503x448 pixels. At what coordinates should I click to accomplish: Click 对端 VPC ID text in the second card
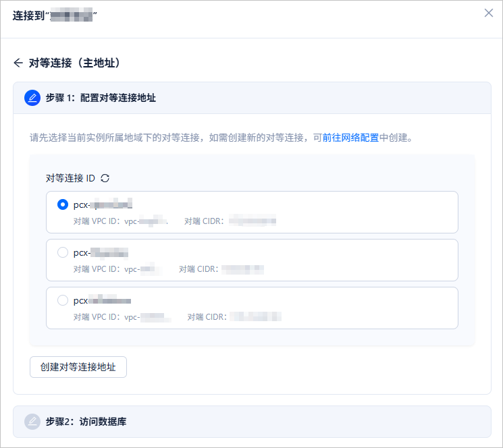coord(97,269)
